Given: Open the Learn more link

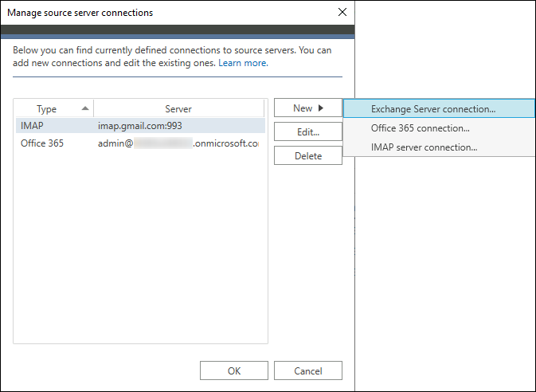Looking at the screenshot, I should click(x=243, y=63).
